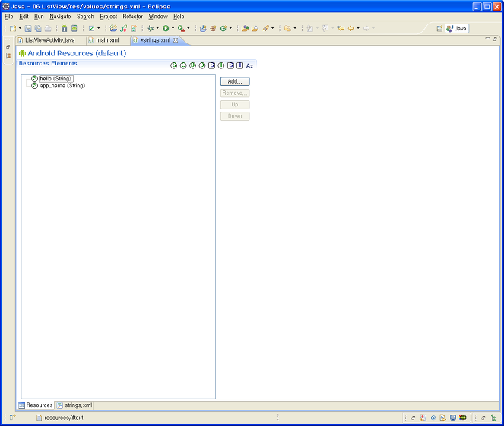Click the New Android XML file icon
Screen dimensions: 504x426
134,29
